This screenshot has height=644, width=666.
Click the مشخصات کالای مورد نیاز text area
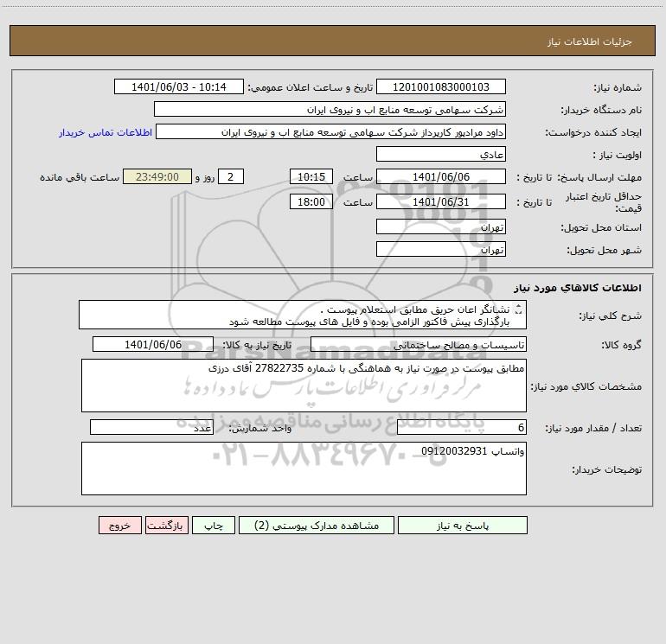[304, 386]
